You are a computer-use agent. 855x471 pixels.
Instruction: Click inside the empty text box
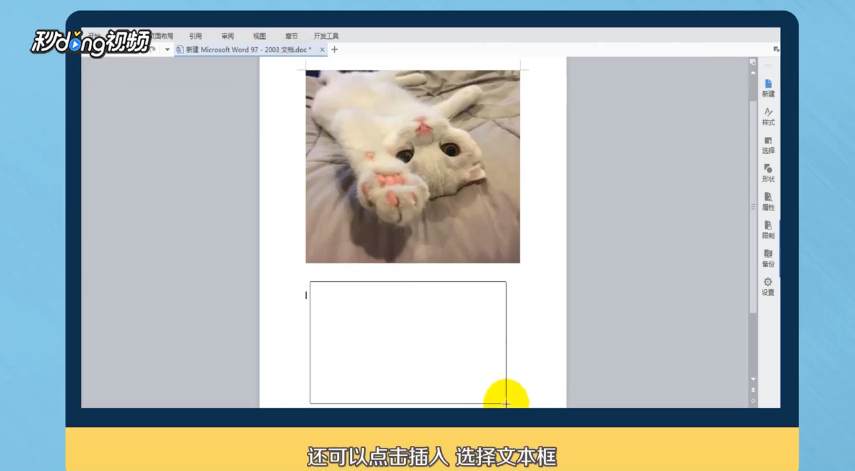pos(408,342)
